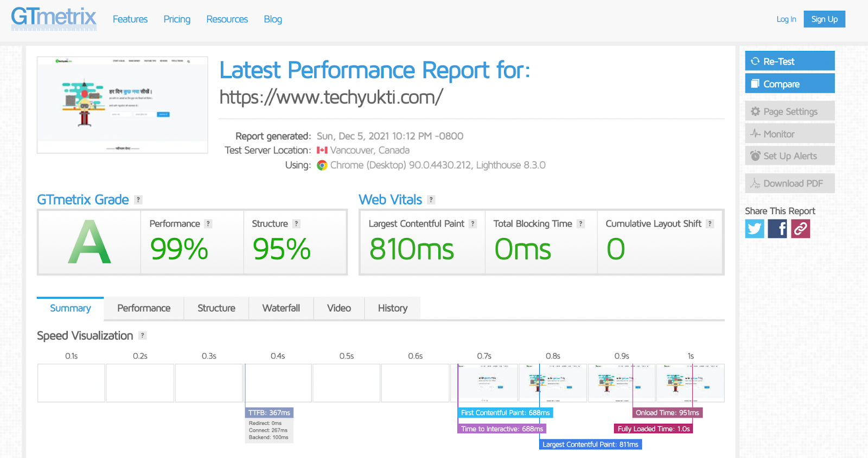
Task: Click the Vancouver, Canada location text
Action: click(370, 150)
